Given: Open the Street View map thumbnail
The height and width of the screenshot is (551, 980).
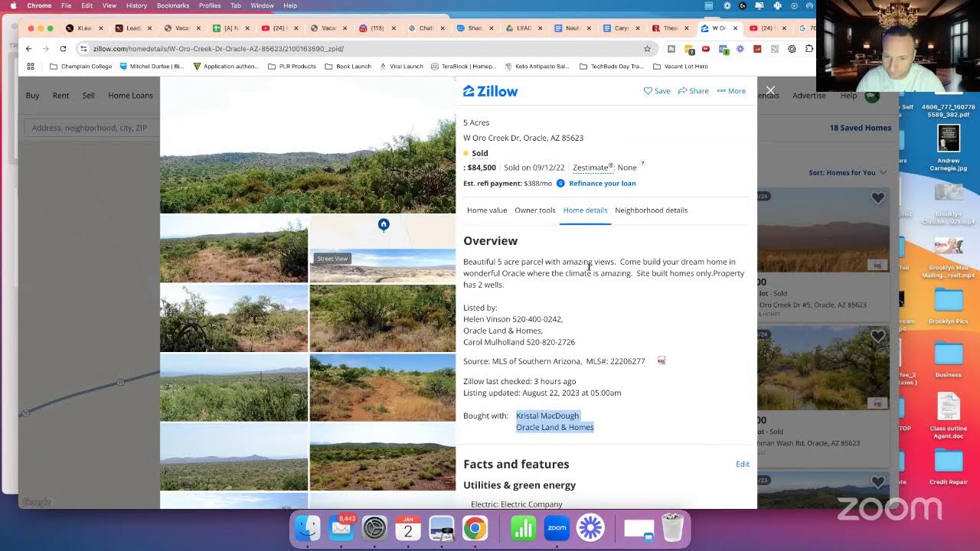Looking at the screenshot, I should (x=383, y=249).
